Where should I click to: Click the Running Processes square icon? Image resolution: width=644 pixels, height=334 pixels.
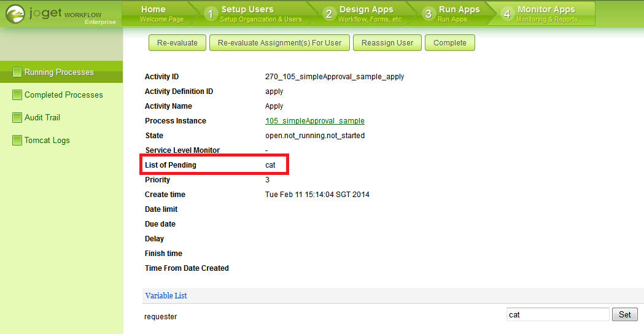17,72
